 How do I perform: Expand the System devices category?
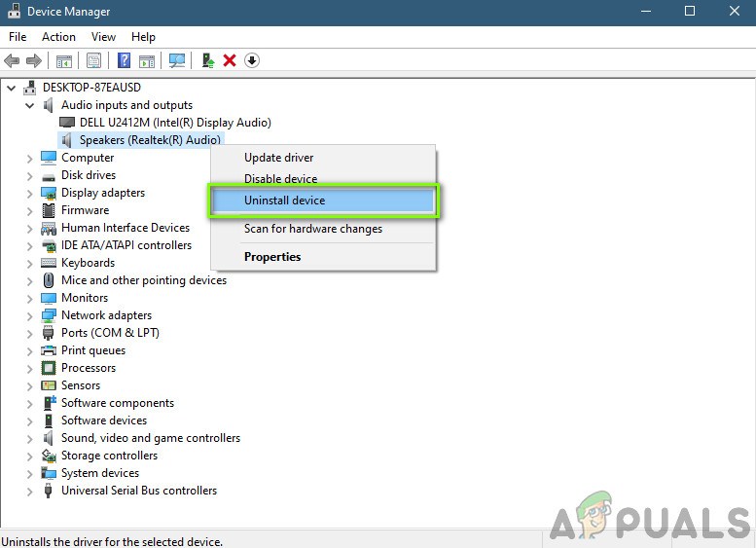30,474
